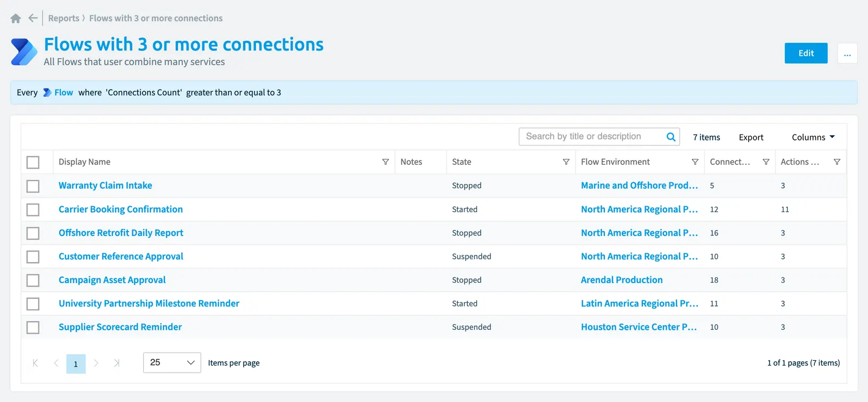Open the more options ellipsis menu
Screen dimensions: 868x402
(x=847, y=53)
